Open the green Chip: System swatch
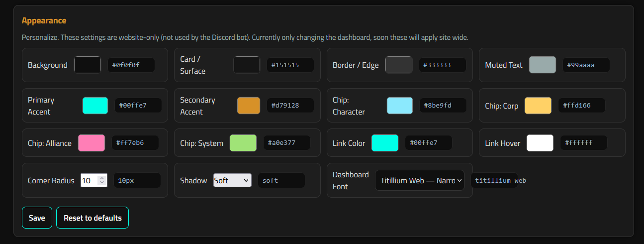Image resolution: width=644 pixels, height=244 pixels. coord(243,143)
